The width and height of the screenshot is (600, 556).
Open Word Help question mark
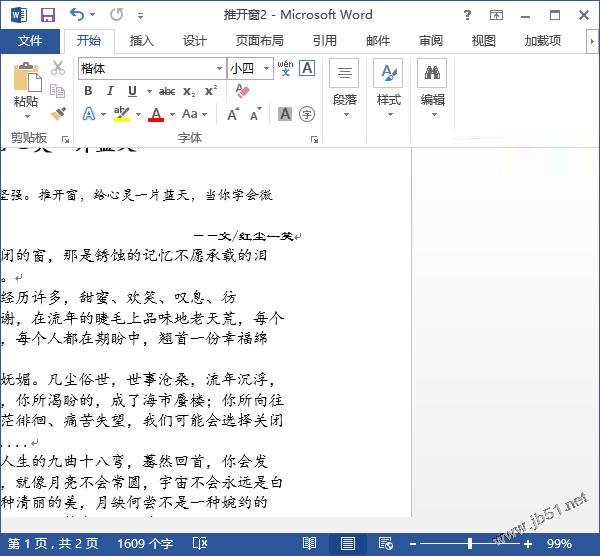(x=467, y=15)
